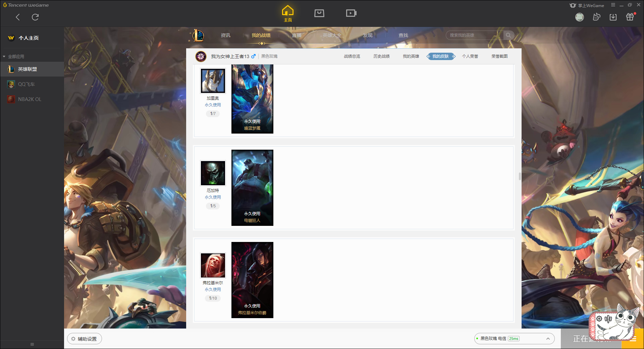Viewport: 644px width, 349px height.
Task: Click the 黑色玫瑰 server label
Action: (x=269, y=56)
